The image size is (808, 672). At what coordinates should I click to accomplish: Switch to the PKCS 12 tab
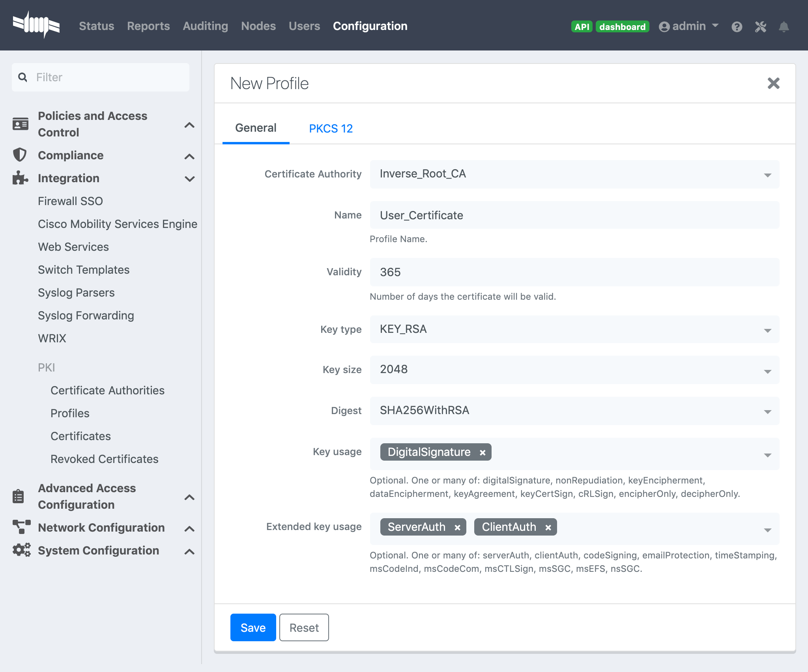(x=331, y=128)
